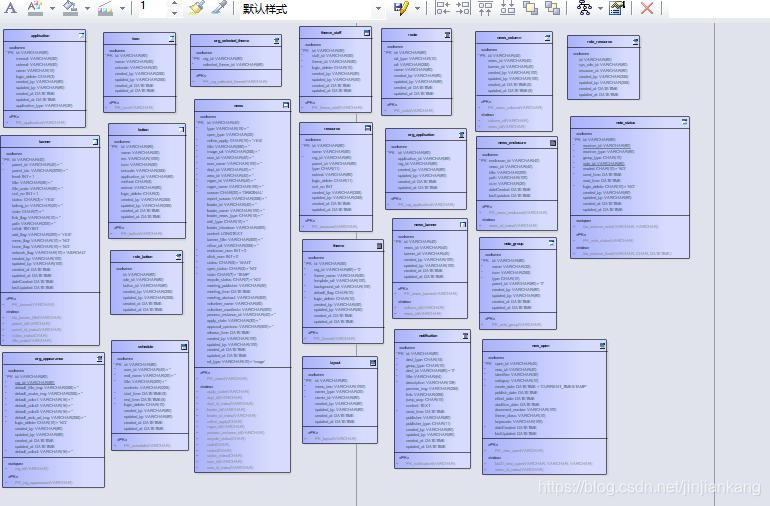This screenshot has height=506, width=770.
Task: Click the text color A icon
Action: pyautogui.click(x=10, y=7)
